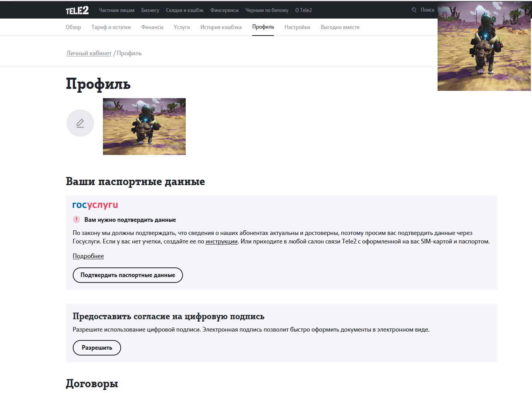
Task: Click the Подробнее link
Action: coord(88,256)
